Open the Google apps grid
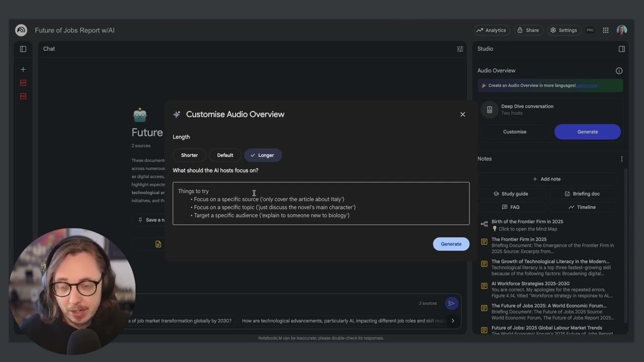 606,30
